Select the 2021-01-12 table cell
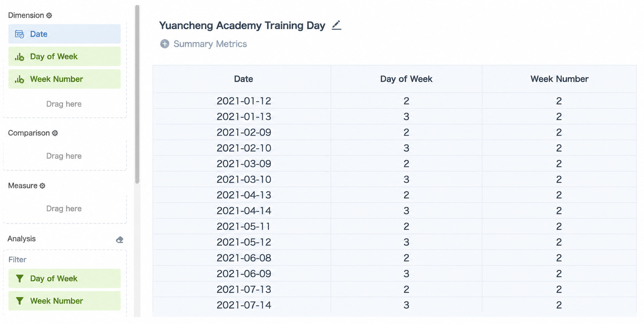Screen dimensions: 644x324 [244, 101]
